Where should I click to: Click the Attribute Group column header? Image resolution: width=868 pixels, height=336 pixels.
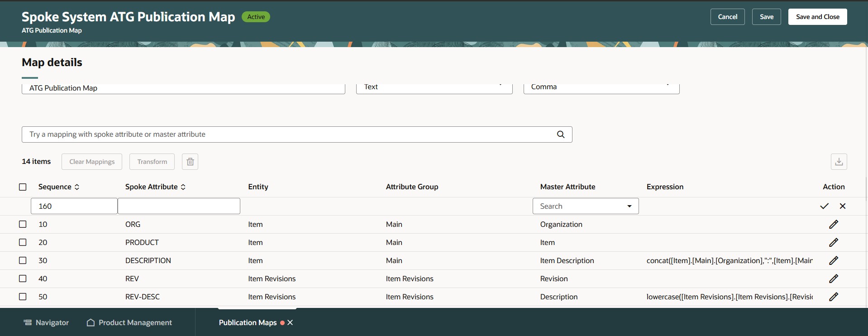[x=412, y=187]
